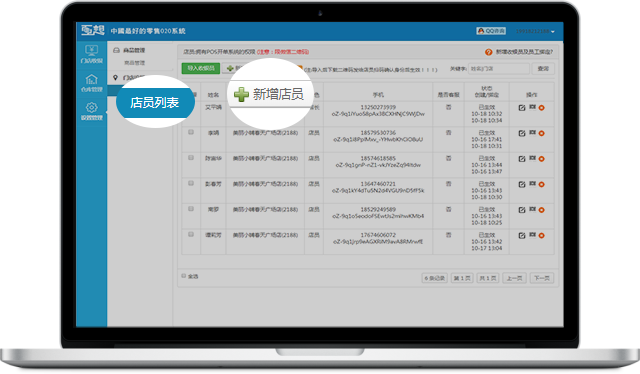
Task: Tick checkbox in fourth employee row
Action: (x=191, y=183)
